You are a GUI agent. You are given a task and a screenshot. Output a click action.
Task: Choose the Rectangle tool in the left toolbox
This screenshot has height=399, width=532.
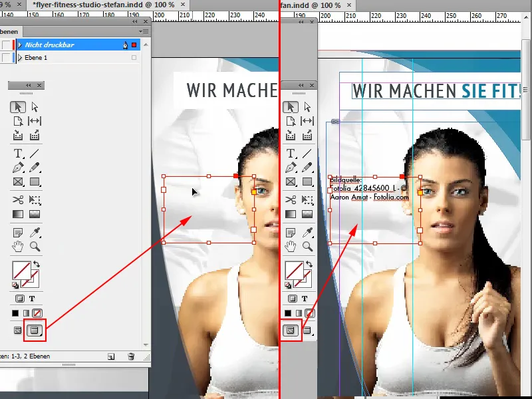pos(35,182)
